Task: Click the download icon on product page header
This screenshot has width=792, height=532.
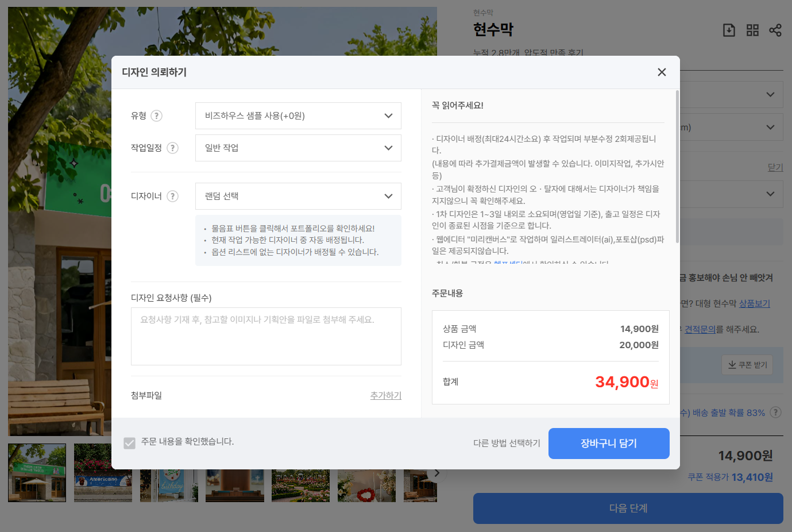Action: (x=729, y=30)
